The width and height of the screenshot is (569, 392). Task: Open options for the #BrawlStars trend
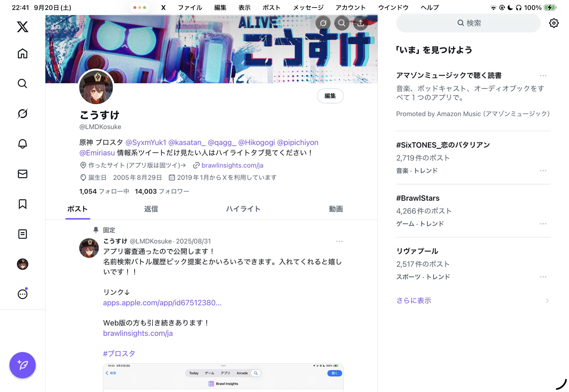[x=543, y=224]
